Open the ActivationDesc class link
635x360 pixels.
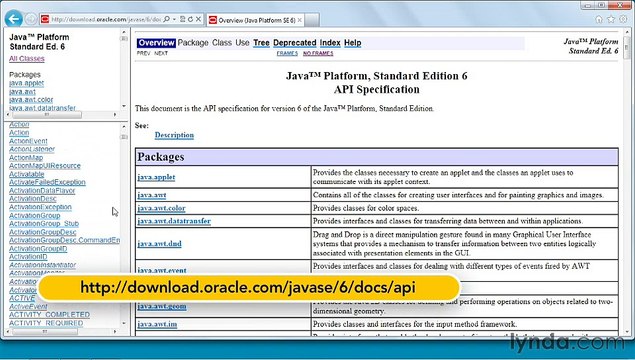pos(33,199)
